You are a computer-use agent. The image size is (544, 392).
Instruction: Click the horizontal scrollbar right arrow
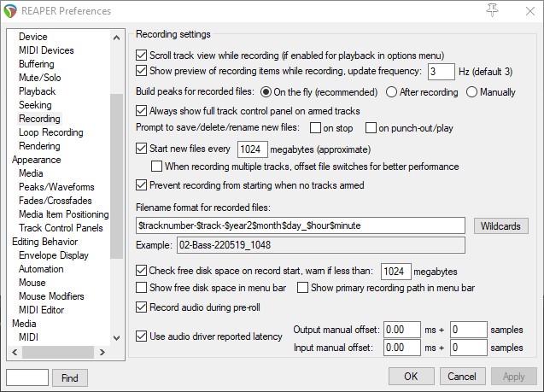click(x=102, y=352)
